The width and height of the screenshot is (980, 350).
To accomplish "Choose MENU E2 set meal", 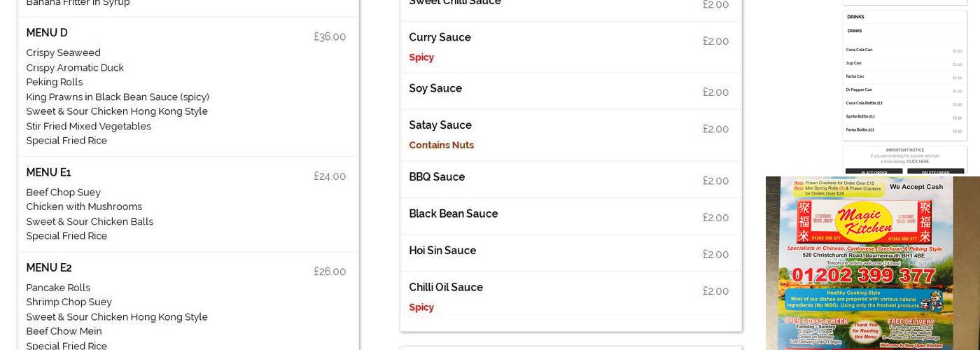I will pyautogui.click(x=49, y=267).
